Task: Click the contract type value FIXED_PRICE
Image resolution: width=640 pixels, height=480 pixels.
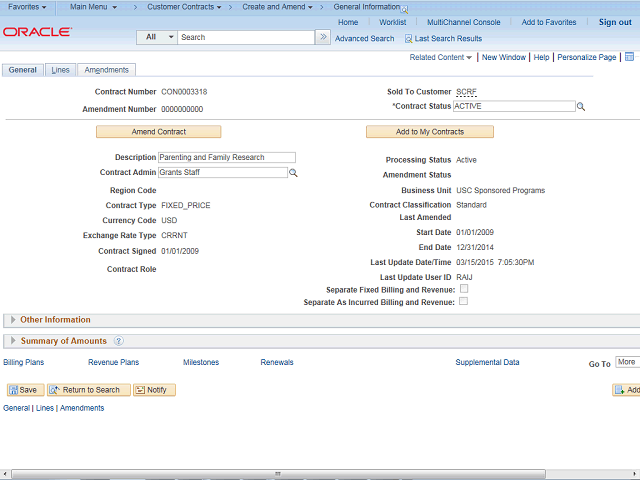Action: (x=186, y=205)
